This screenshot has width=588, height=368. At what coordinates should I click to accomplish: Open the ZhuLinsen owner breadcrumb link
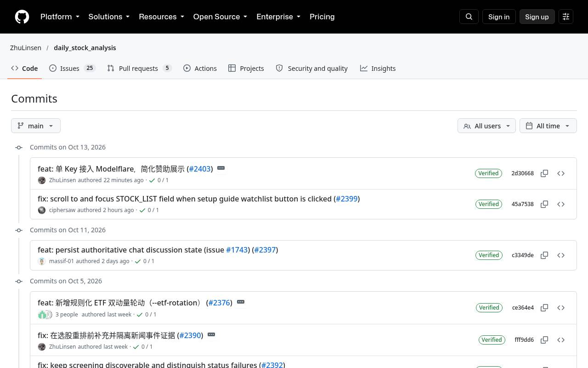[x=26, y=48]
